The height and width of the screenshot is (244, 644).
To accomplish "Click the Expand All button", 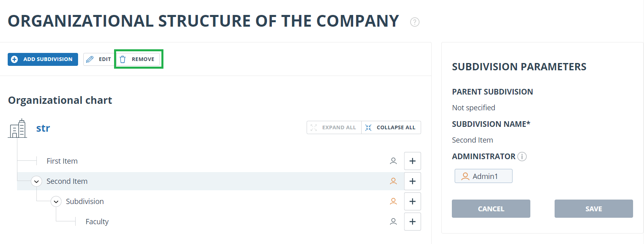I will point(334,127).
